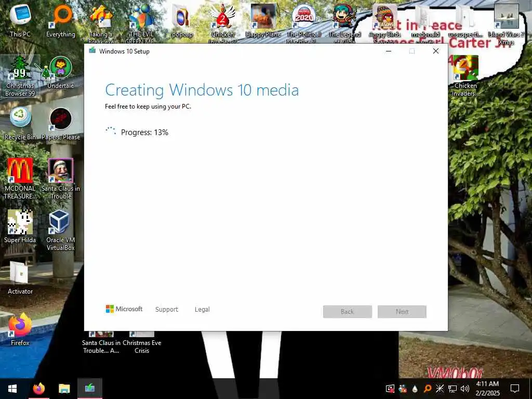This screenshot has height=399, width=532.
Task: Click the water drop tray icon
Action: pyautogui.click(x=415, y=389)
